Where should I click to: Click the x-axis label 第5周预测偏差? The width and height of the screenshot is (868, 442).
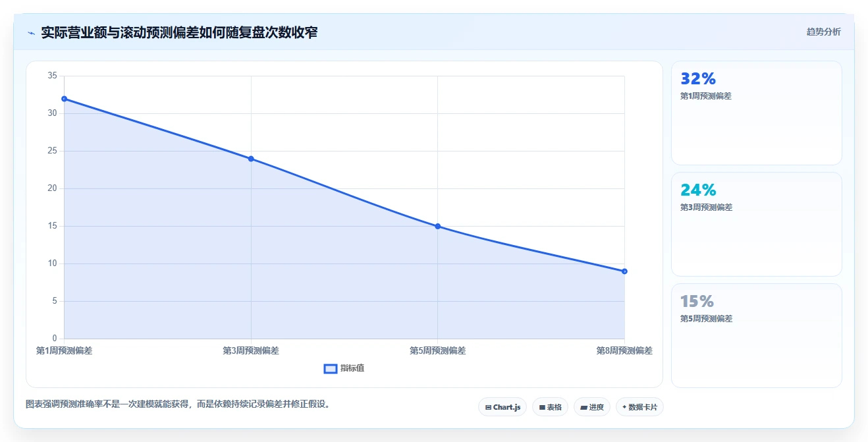437,350
